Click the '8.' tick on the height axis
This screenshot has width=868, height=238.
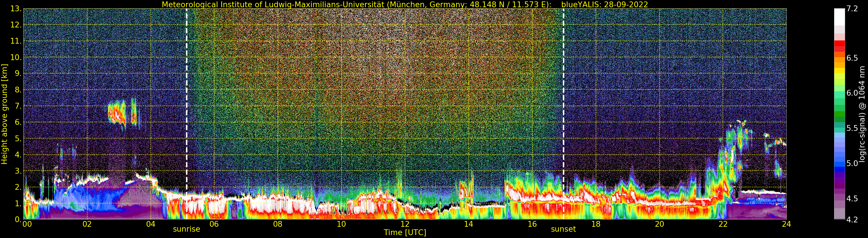coord(18,90)
